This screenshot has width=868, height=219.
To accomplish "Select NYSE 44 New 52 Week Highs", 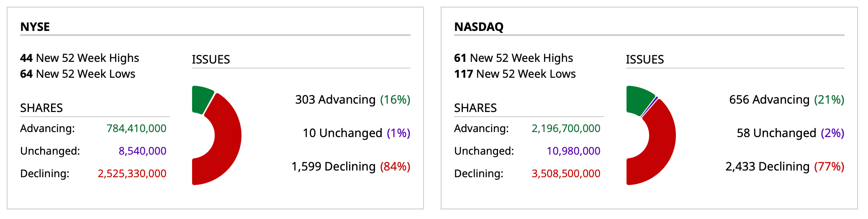I will [x=80, y=58].
